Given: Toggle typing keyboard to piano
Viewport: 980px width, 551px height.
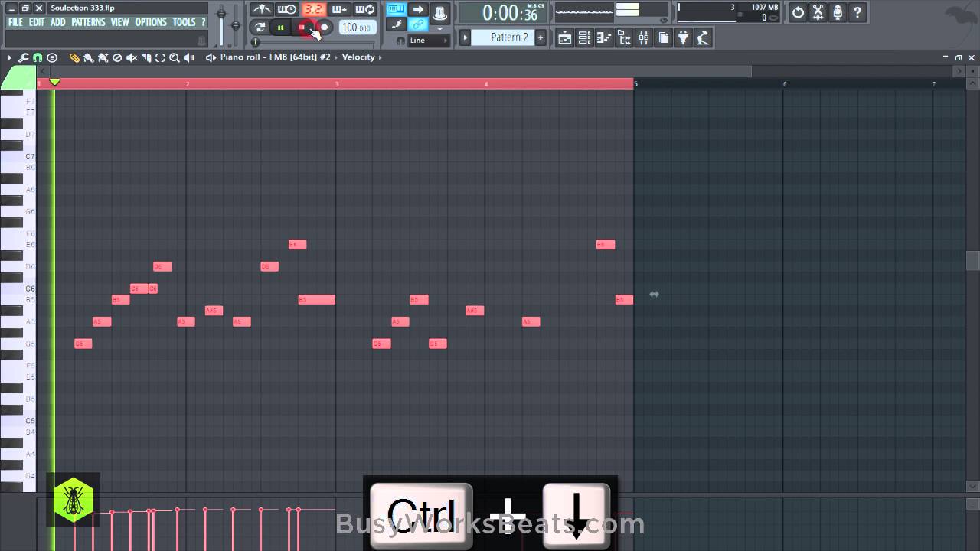Looking at the screenshot, I should pos(396,9).
